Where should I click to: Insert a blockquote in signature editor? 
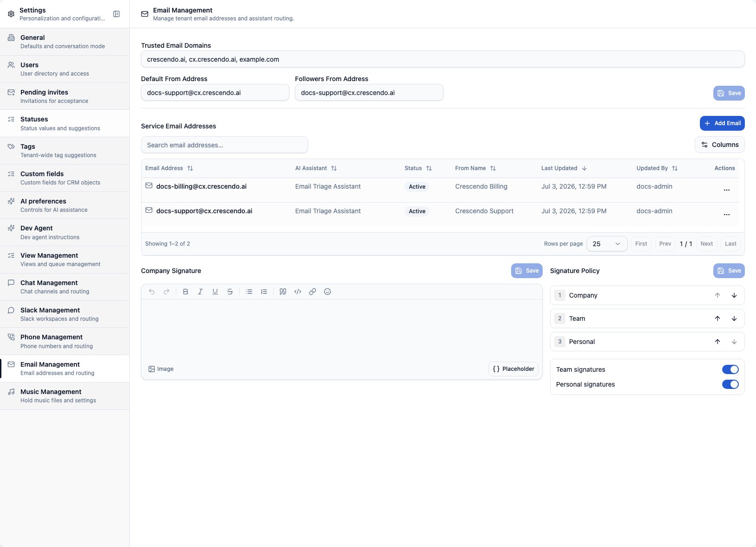click(x=283, y=292)
